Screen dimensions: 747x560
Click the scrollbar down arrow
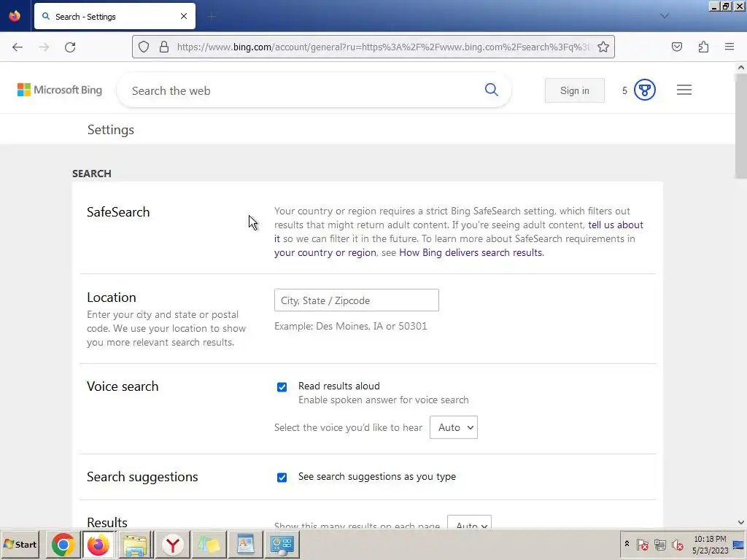point(741,522)
